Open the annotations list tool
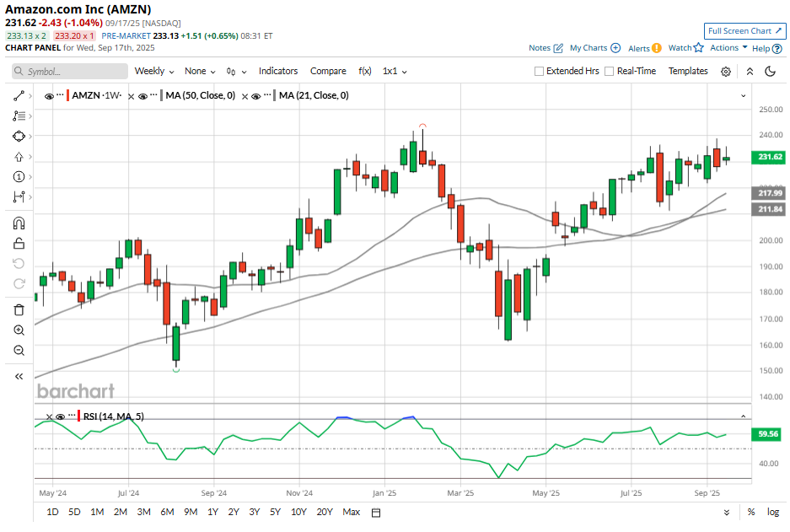Screen dimensions: 790x532 click(17, 116)
